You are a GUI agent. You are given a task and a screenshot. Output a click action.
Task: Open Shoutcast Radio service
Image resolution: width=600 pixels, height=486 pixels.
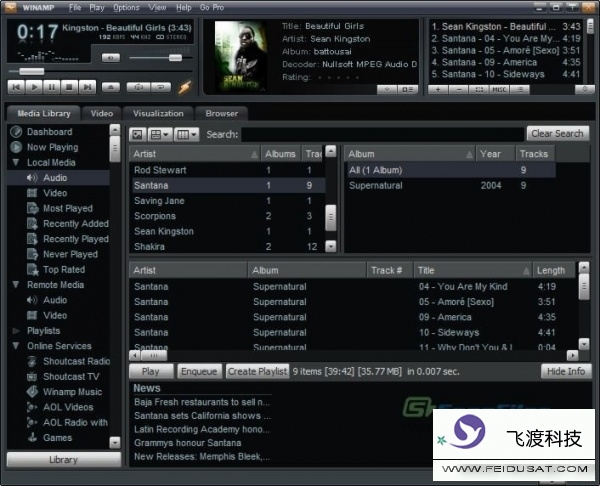tap(76, 362)
